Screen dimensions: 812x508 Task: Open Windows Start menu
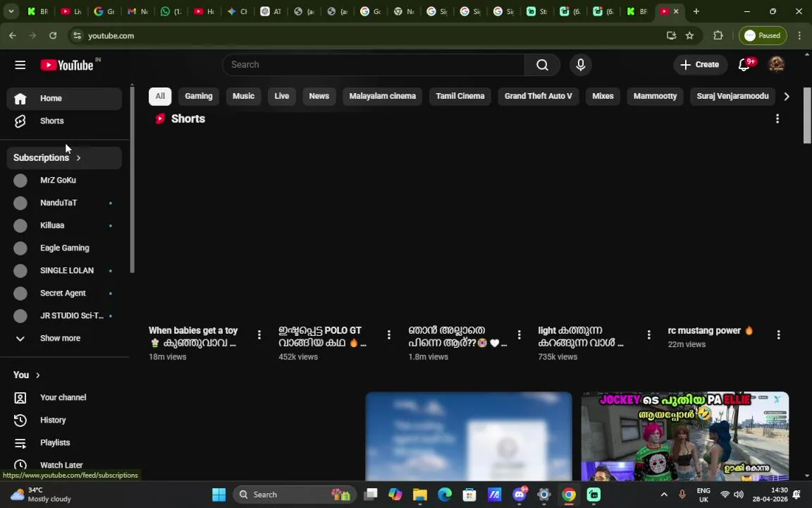pyautogui.click(x=219, y=495)
